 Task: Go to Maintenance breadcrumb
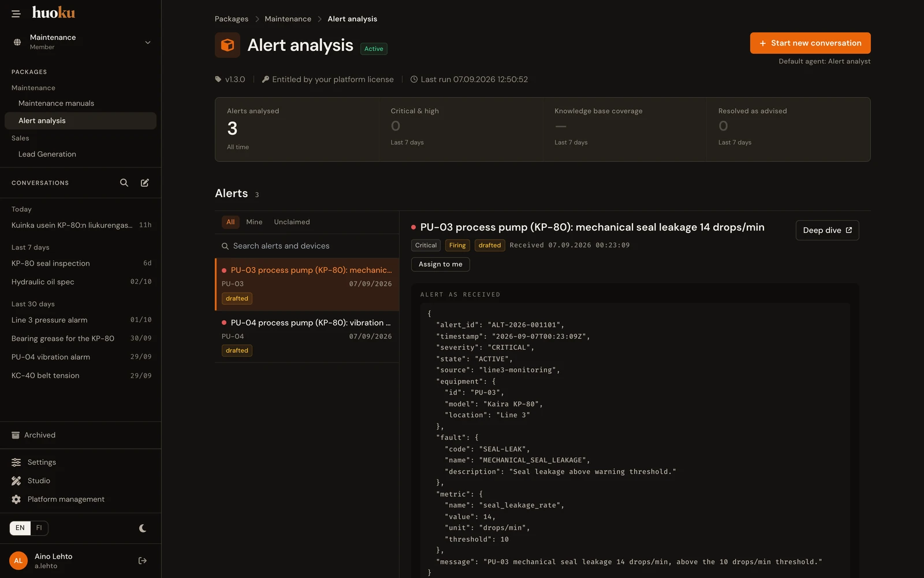click(x=288, y=19)
